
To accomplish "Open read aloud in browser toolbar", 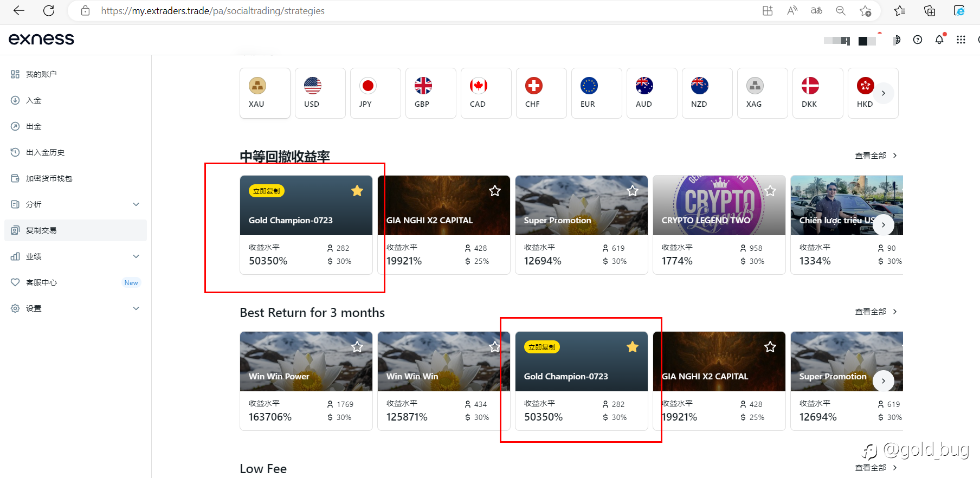I will [792, 10].
